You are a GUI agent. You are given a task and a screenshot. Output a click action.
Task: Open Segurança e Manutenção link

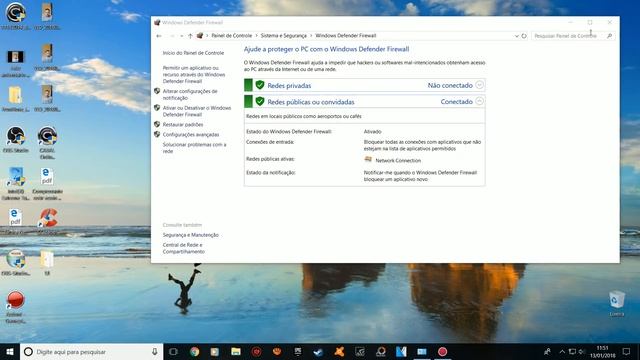pyautogui.click(x=191, y=235)
